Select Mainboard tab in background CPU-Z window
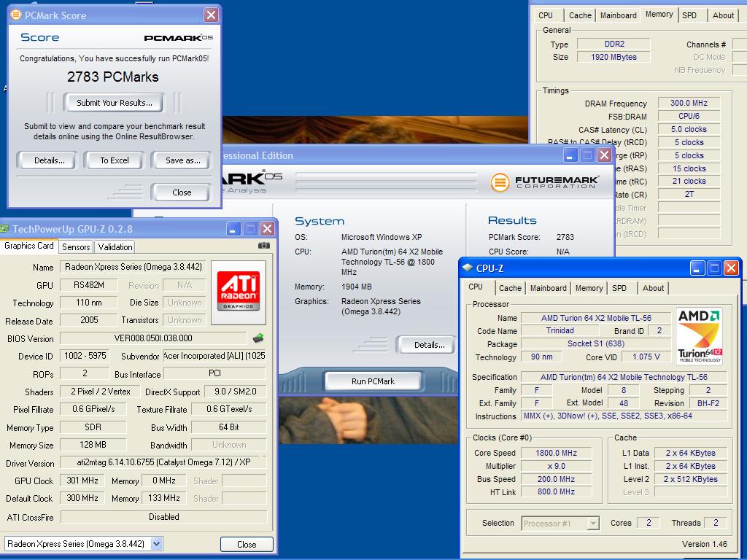 click(618, 15)
